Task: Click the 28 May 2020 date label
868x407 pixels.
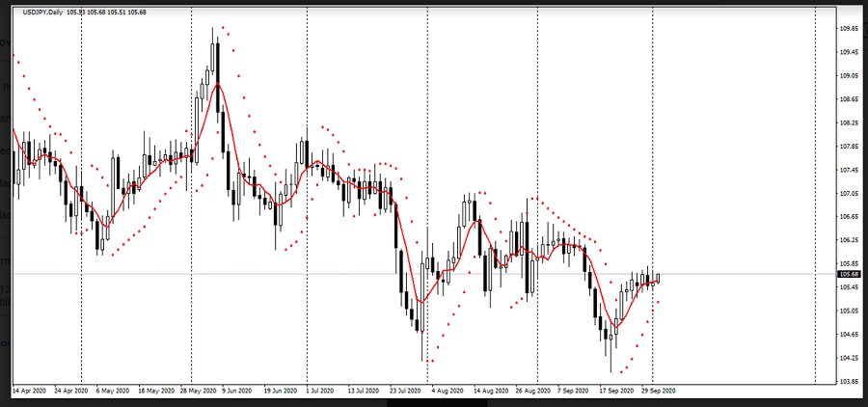Action: (x=198, y=393)
